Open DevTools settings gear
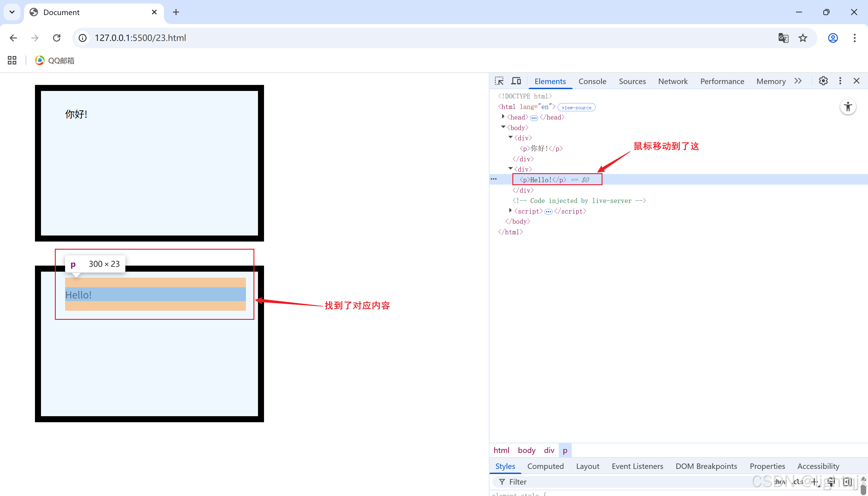Image resolution: width=868 pixels, height=496 pixels. click(823, 81)
